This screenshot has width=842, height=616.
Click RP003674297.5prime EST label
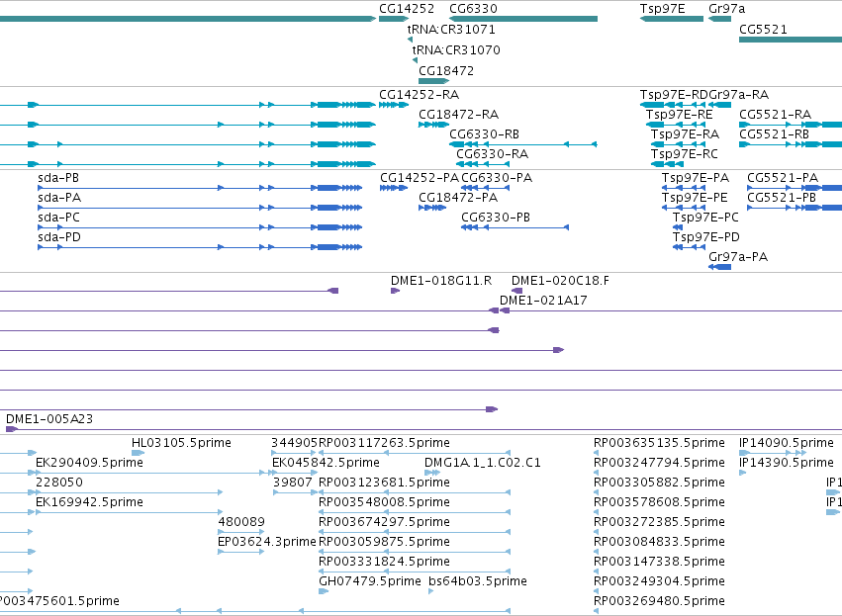click(385, 522)
